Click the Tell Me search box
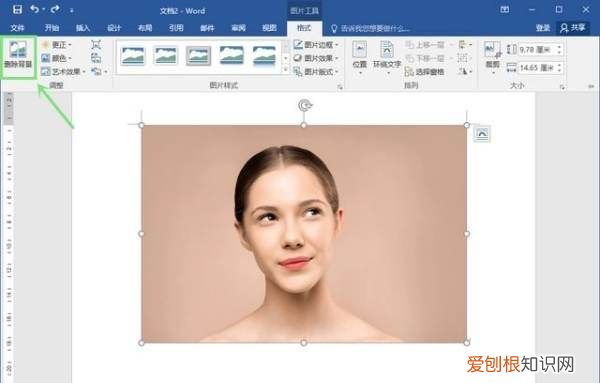Image resolution: width=600 pixels, height=383 pixels. point(371,28)
